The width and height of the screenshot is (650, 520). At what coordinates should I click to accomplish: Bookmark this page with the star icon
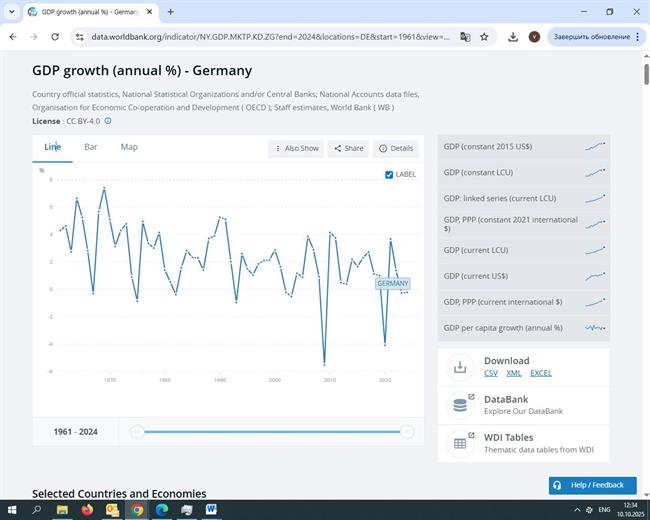click(x=484, y=37)
